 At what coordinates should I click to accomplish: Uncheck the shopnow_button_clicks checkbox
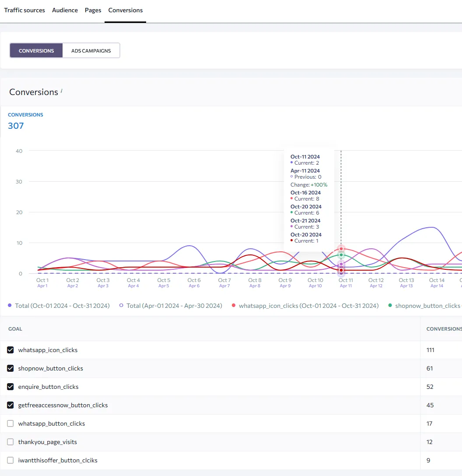pos(10,368)
